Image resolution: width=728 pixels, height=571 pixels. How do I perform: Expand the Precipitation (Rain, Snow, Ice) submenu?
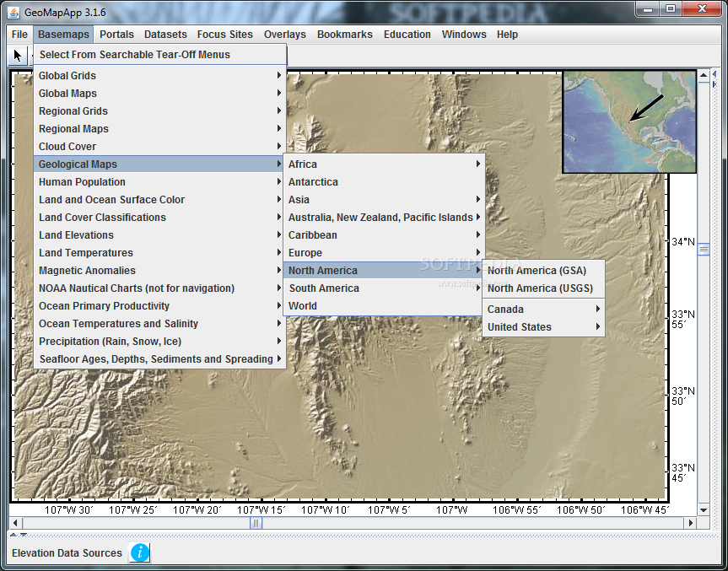(x=159, y=342)
